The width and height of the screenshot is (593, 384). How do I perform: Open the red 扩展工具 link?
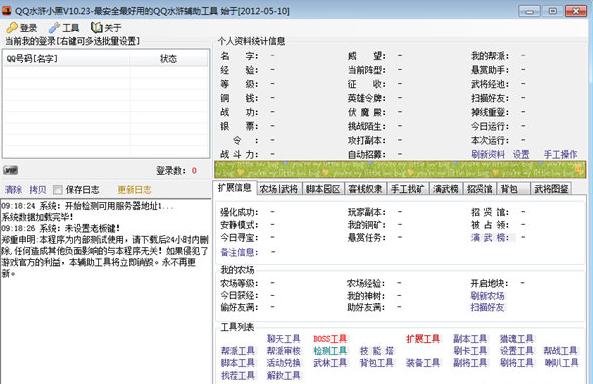(x=423, y=338)
